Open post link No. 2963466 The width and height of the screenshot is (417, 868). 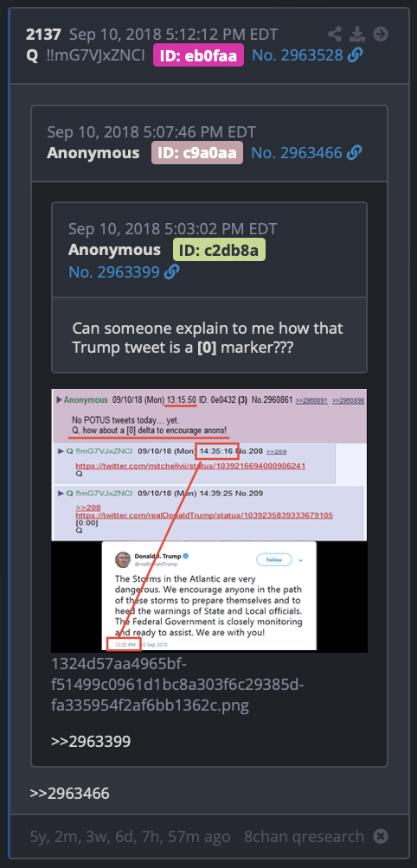297,153
